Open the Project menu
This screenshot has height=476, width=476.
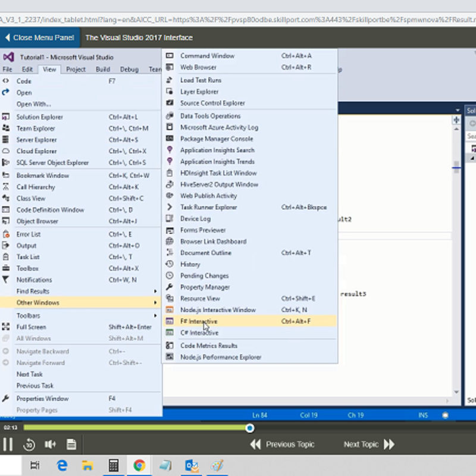[x=76, y=69]
